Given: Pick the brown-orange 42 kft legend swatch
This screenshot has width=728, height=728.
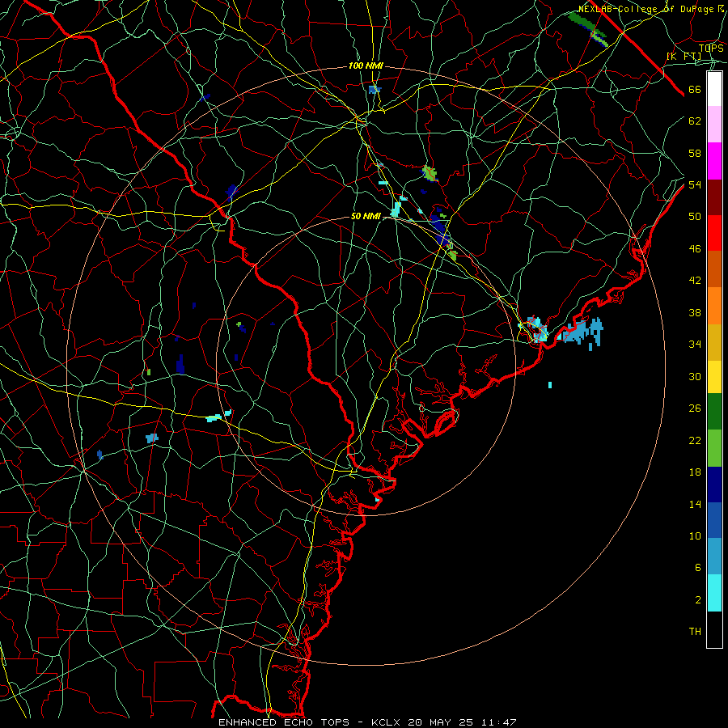Looking at the screenshot, I should point(714,269).
